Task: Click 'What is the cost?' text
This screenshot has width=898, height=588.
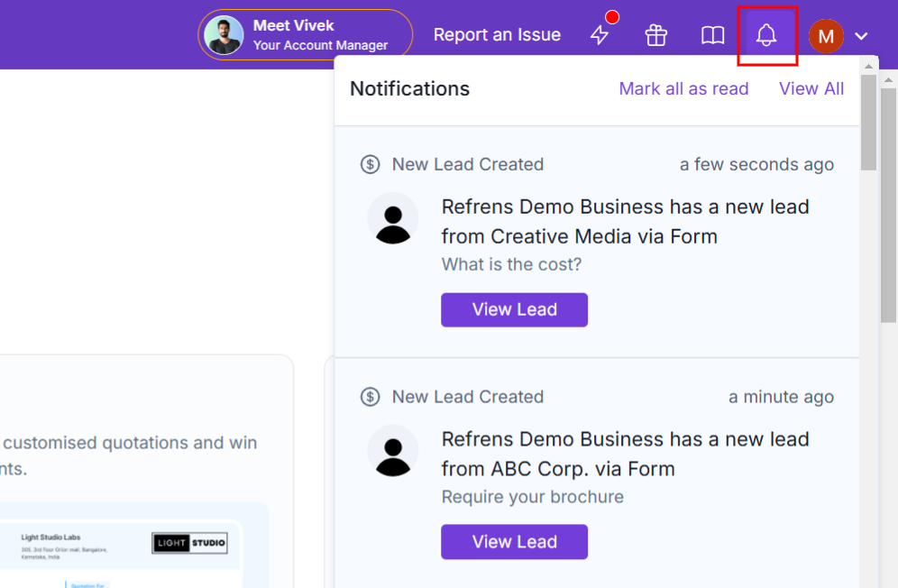Action: 511,264
